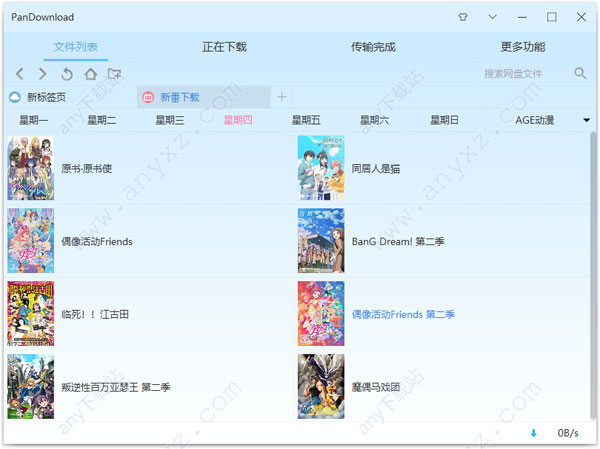600x449 pixels.
Task: Go back with the left arrow
Action: point(20,73)
